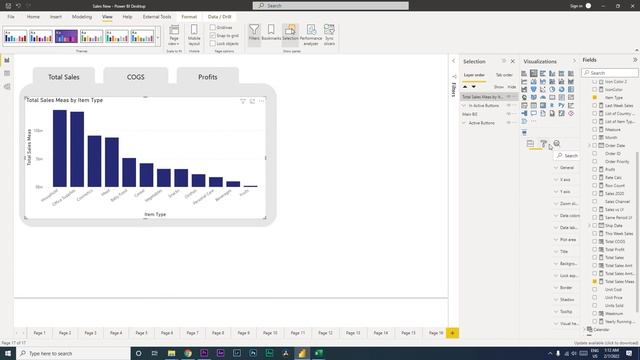This screenshot has width=640, height=360.
Task: Click the Format pane search box
Action: [x=567, y=156]
